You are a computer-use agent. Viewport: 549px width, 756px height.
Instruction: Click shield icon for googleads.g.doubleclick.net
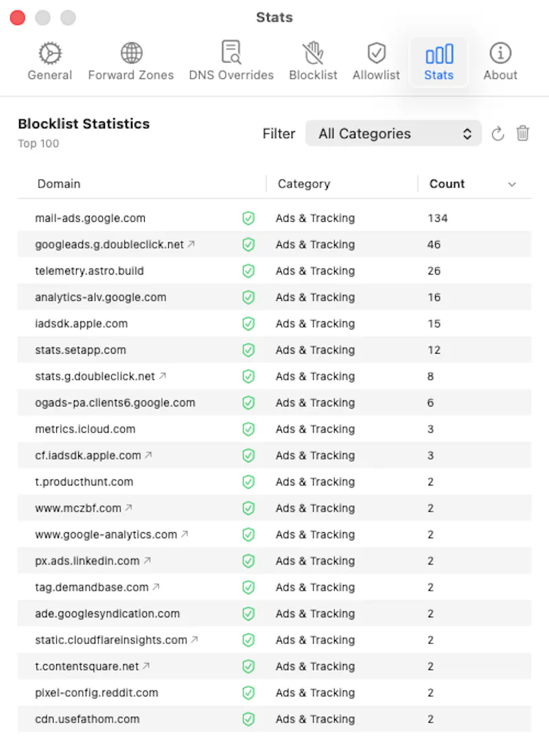(248, 244)
